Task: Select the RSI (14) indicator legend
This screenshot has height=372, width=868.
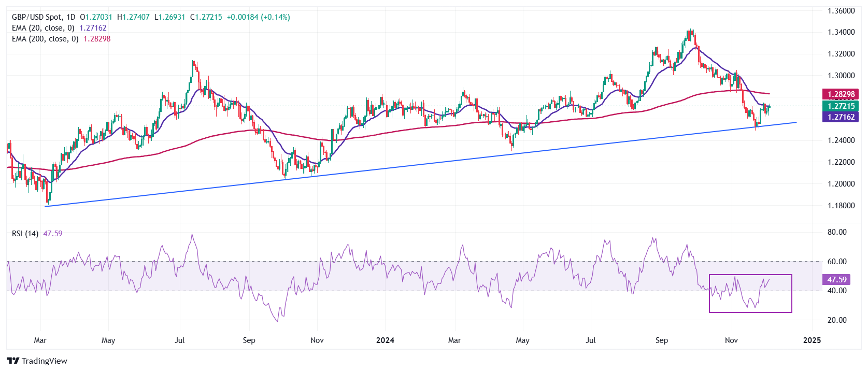Action: coord(25,234)
